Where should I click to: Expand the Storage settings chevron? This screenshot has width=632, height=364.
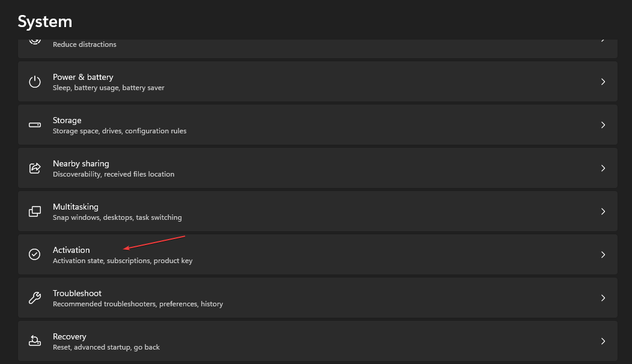click(603, 124)
